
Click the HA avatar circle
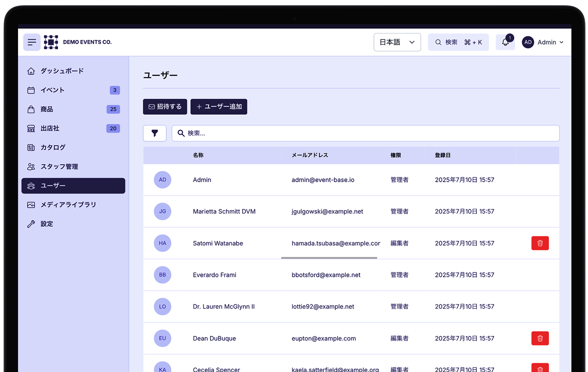(163, 243)
